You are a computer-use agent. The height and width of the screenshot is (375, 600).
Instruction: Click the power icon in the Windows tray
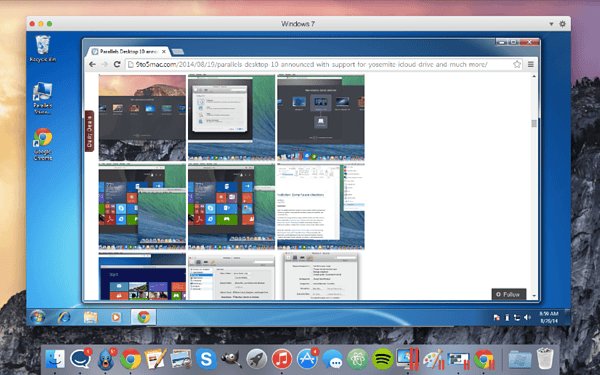(x=507, y=317)
